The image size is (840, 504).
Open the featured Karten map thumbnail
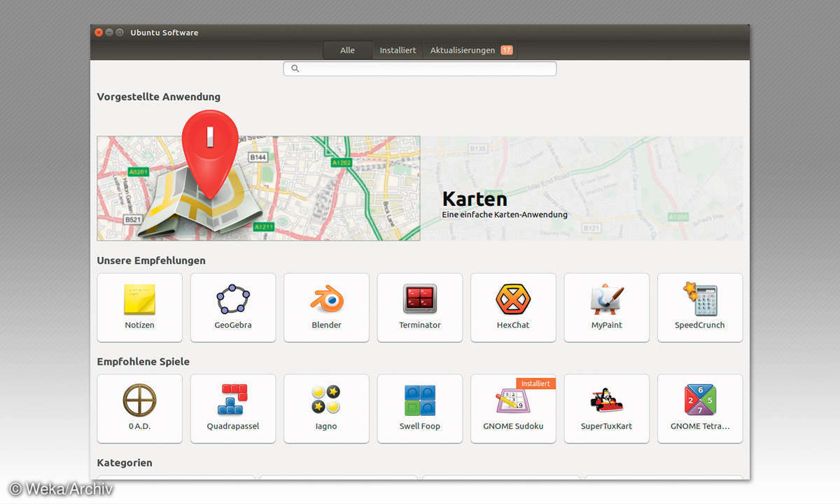(x=258, y=188)
